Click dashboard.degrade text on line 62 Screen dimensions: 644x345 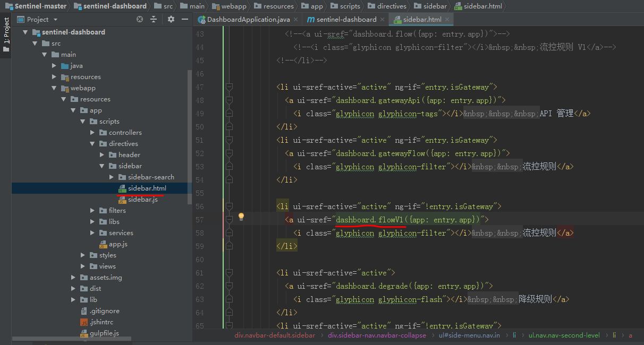coord(372,286)
